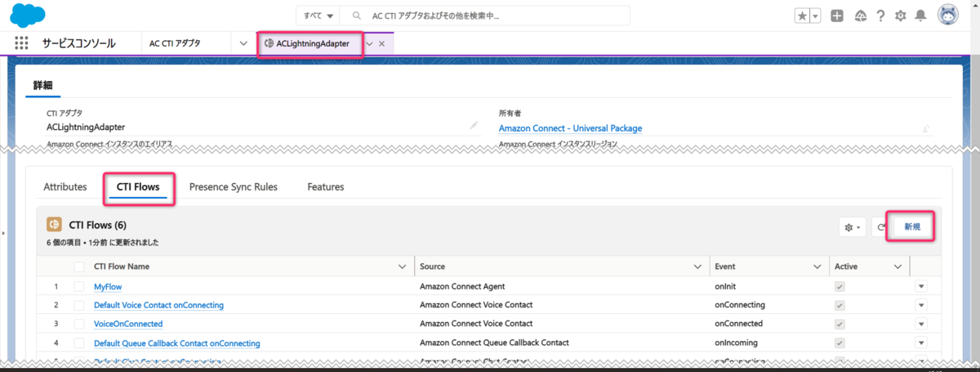
Task: Edit the CTI アダプタ field pencil
Action: [x=474, y=126]
